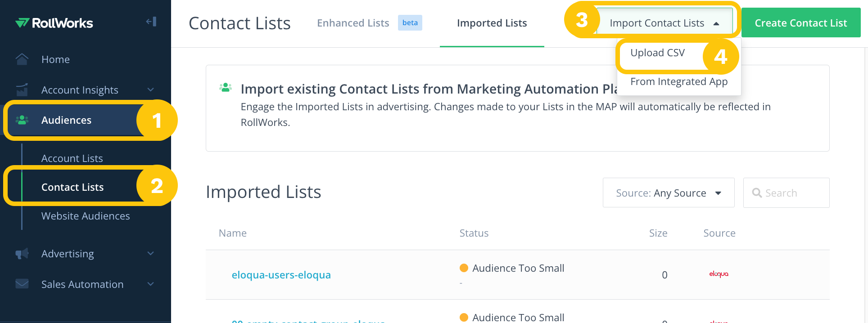Click the green people icon in the import banner
The width and height of the screenshot is (868, 323).
pyautogui.click(x=226, y=87)
